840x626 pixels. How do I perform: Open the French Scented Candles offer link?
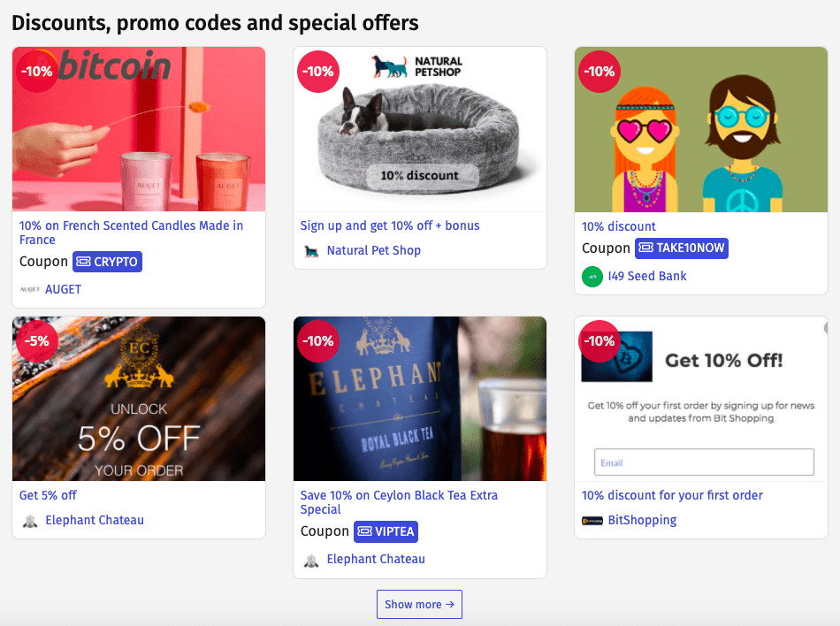[x=131, y=233]
